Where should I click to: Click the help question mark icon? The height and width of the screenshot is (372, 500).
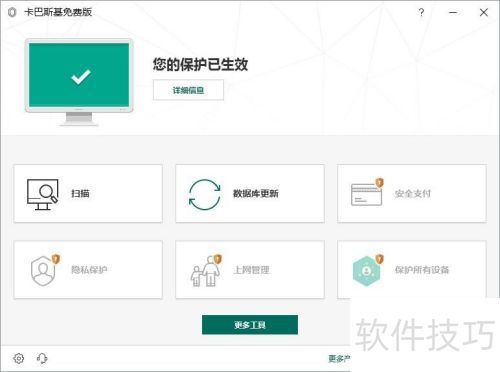click(421, 12)
